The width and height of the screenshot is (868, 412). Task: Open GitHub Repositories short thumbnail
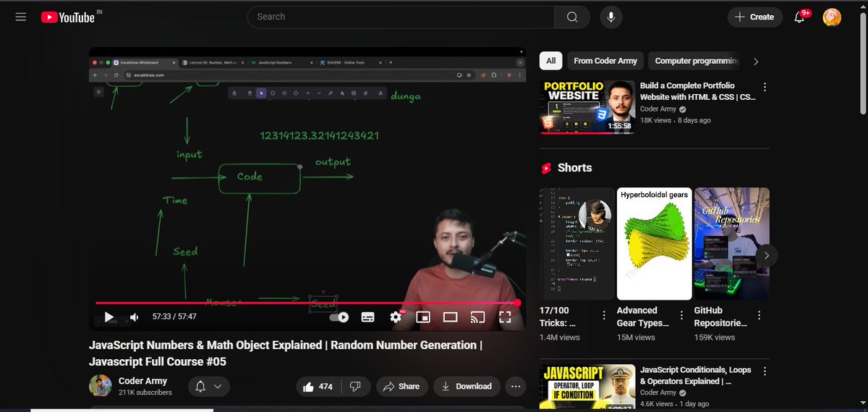731,243
